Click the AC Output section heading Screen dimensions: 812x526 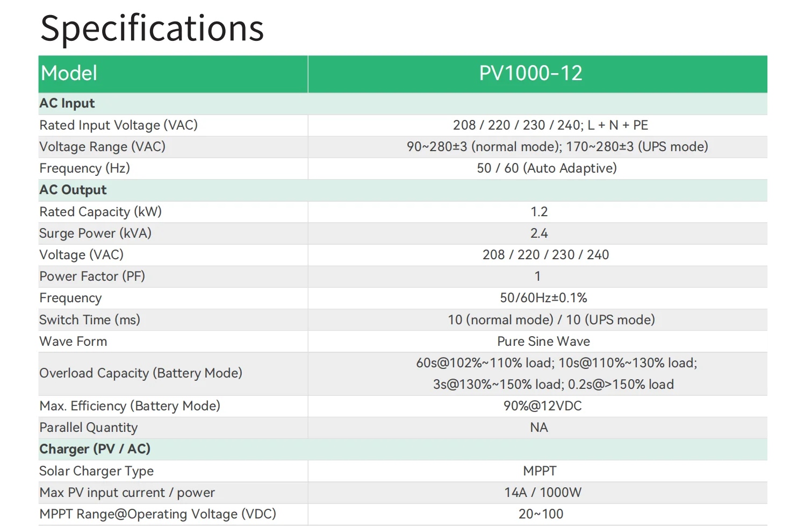pos(73,190)
